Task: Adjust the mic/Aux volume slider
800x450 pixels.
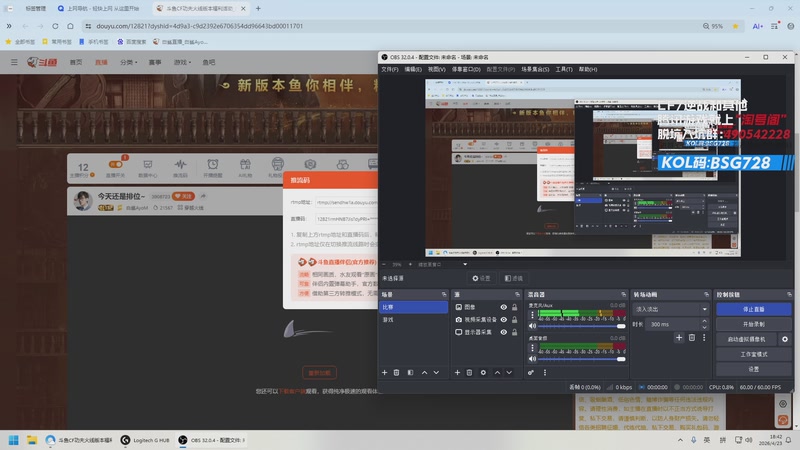Action: (582, 326)
